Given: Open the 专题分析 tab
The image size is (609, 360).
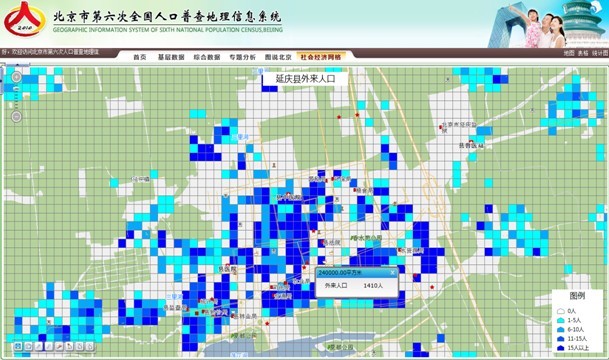Looking at the screenshot, I should coord(242,57).
